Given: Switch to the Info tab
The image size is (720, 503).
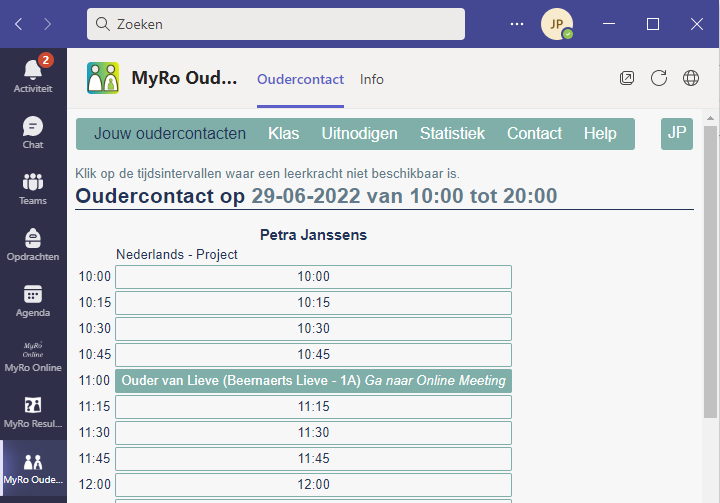Looking at the screenshot, I should click(x=371, y=79).
